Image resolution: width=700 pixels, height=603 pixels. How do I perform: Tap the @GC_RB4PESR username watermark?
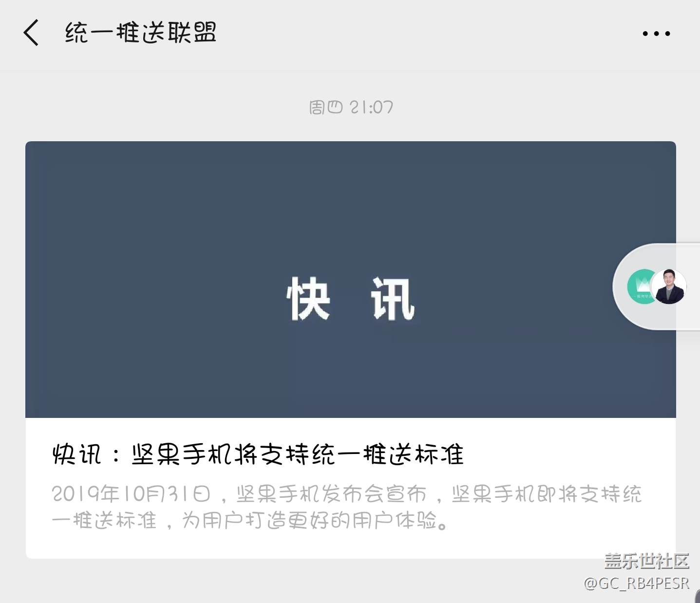point(637,583)
